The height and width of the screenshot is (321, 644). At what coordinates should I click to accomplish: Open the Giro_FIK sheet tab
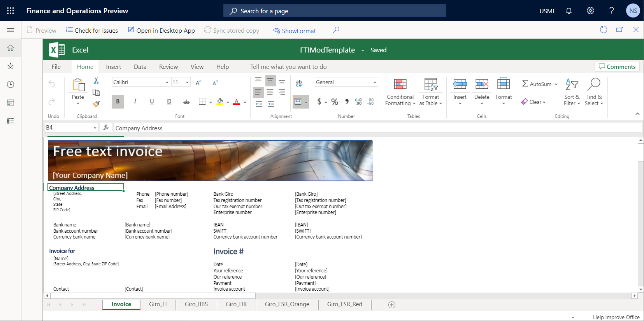coord(236,304)
